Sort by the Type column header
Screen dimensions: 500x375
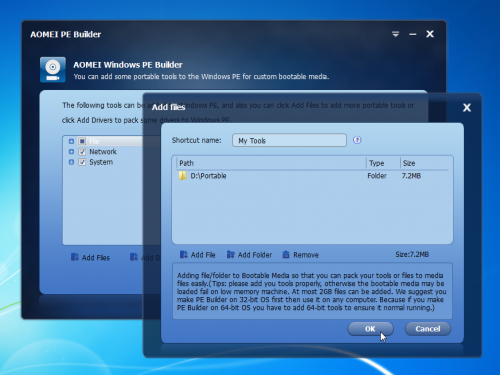(x=383, y=163)
